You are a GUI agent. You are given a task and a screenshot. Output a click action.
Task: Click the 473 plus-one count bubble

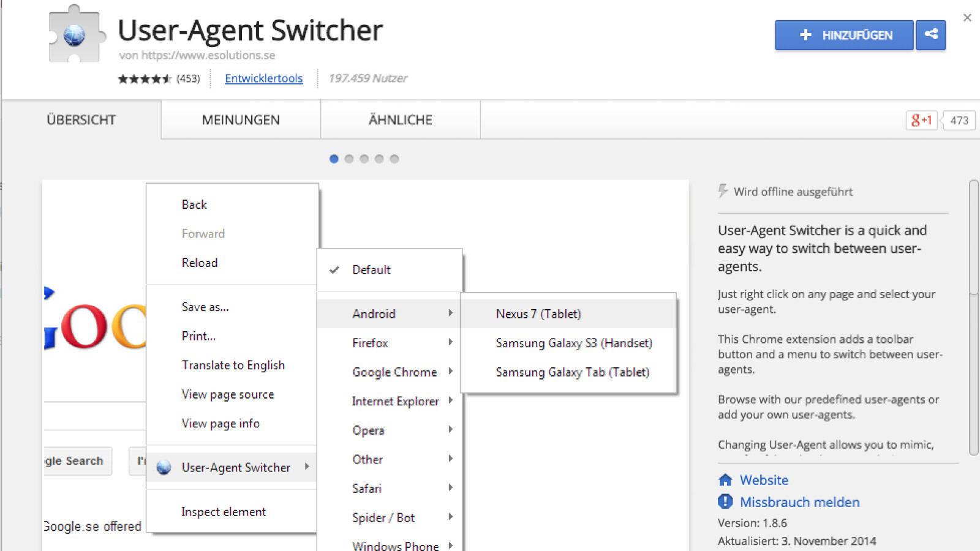point(959,121)
